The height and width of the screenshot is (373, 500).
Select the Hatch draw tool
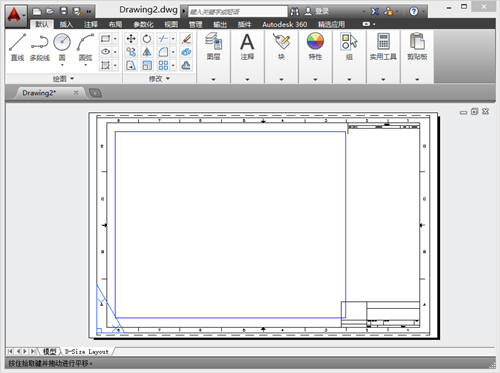coord(105,65)
